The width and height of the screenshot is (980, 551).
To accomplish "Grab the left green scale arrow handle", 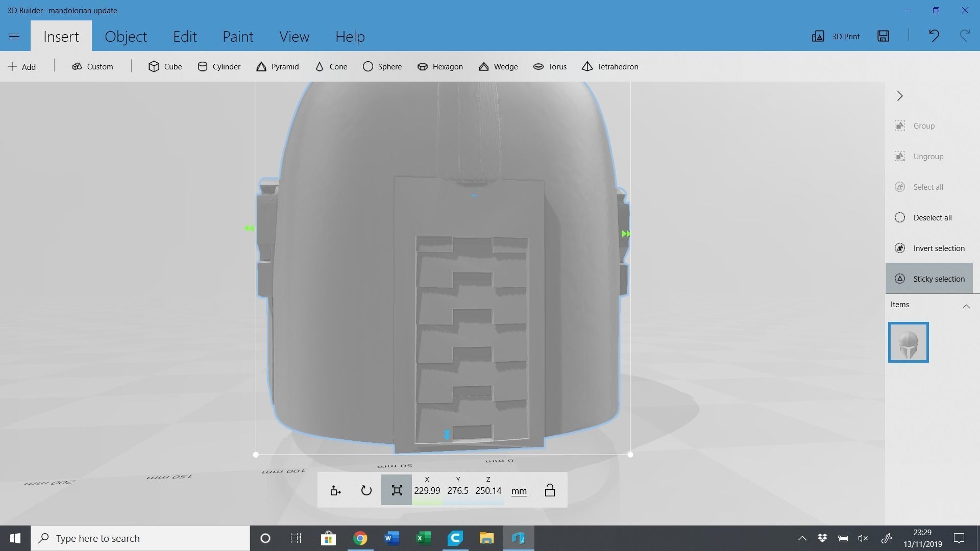I will click(249, 228).
